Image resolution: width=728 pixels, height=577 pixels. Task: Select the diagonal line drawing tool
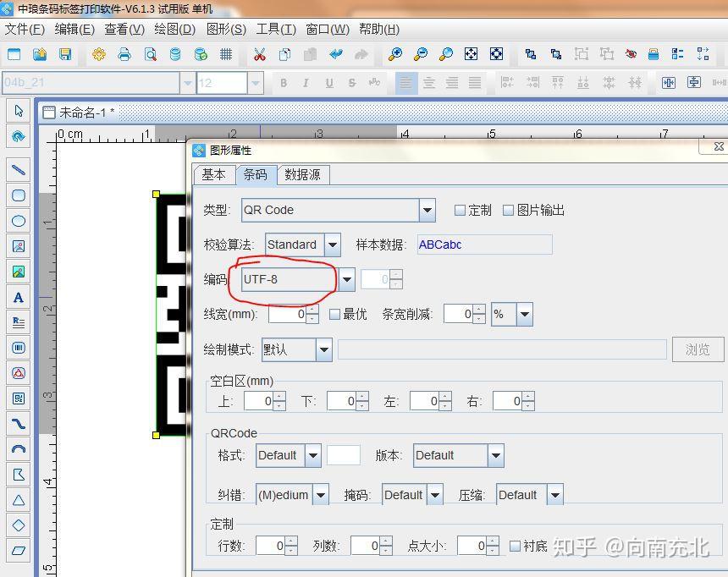coord(19,170)
